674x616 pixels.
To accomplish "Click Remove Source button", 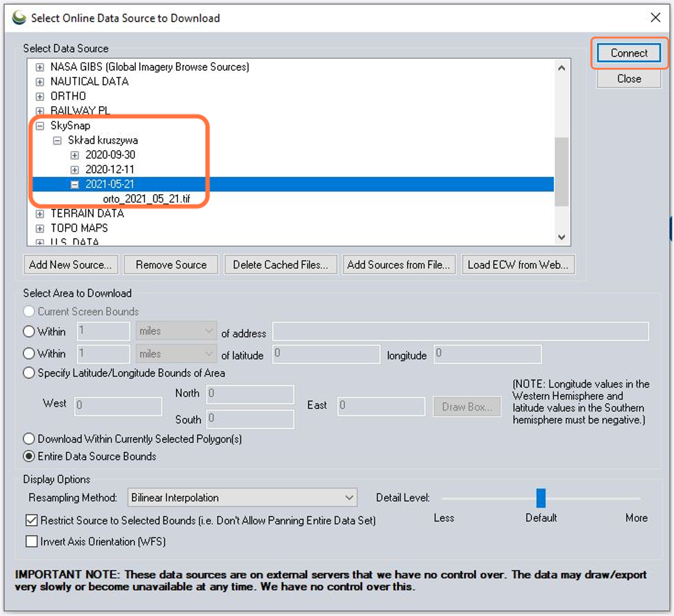I will (x=171, y=264).
